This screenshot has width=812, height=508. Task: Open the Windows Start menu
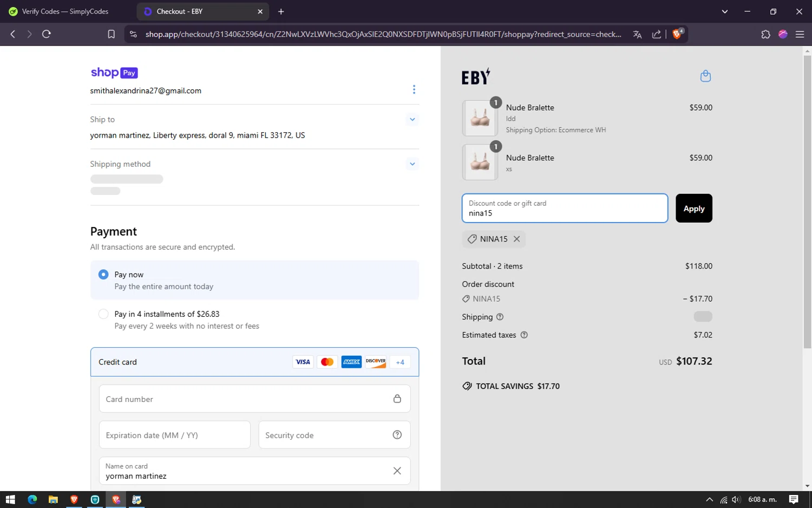(10, 499)
